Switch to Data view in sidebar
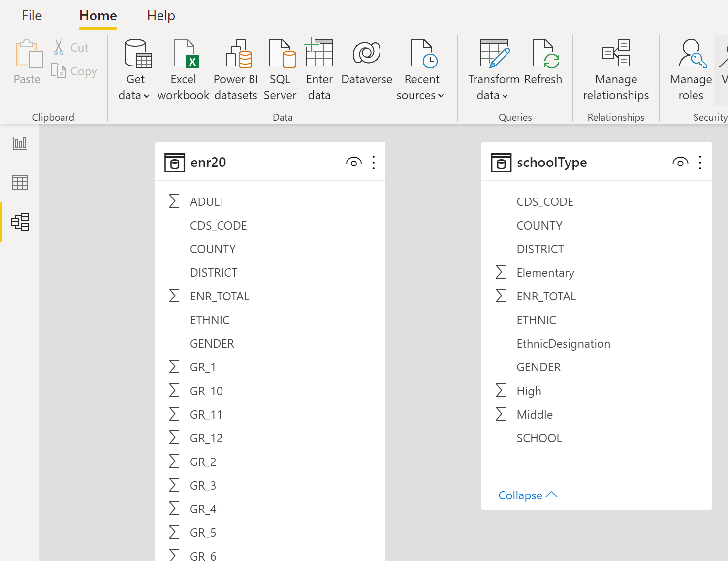 20,182
